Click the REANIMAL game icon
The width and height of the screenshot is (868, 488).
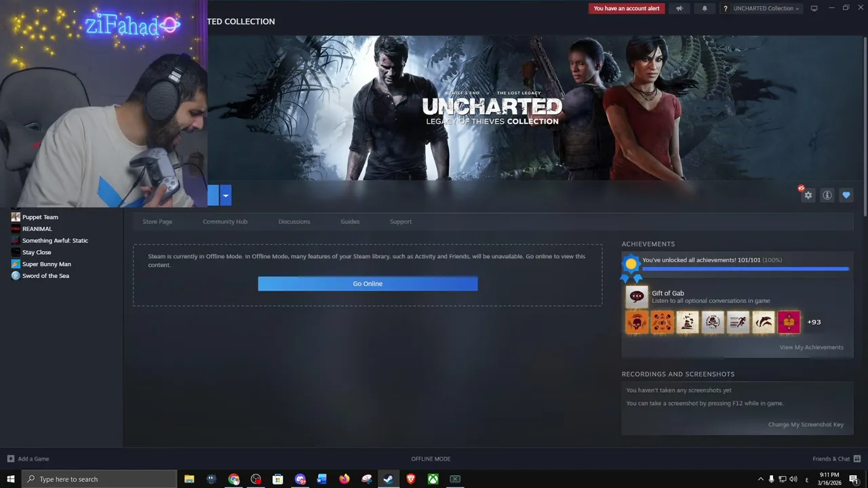click(x=16, y=229)
